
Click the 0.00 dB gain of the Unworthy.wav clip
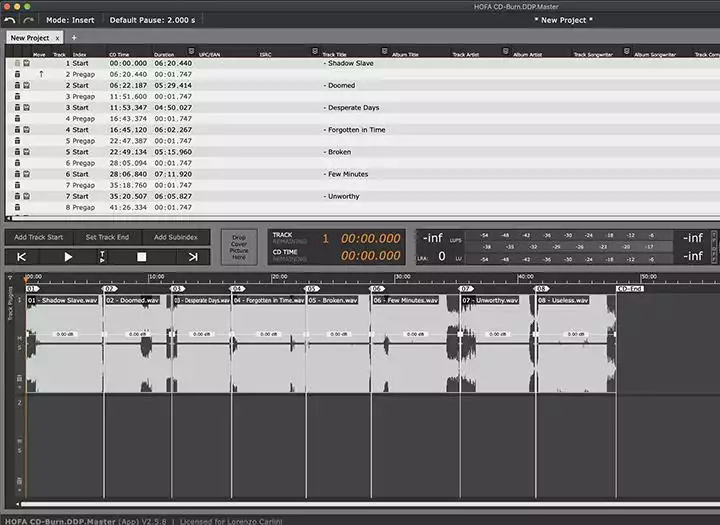498,334
